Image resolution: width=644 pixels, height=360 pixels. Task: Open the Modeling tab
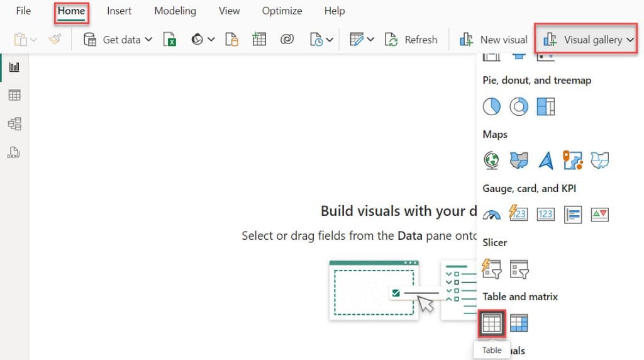pyautogui.click(x=175, y=11)
